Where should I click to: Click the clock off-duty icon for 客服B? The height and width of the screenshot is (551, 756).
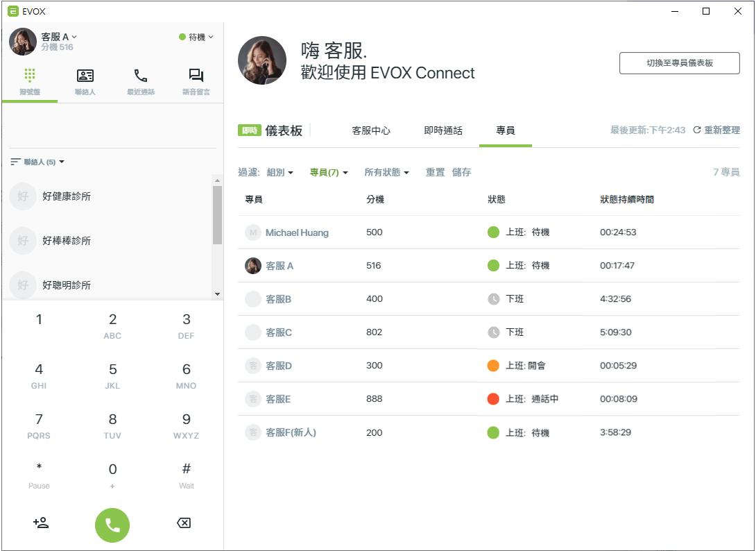pos(493,299)
